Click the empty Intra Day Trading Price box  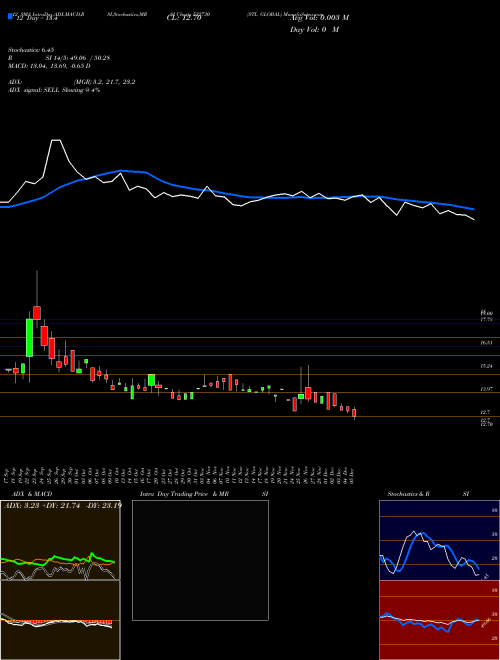point(200,560)
